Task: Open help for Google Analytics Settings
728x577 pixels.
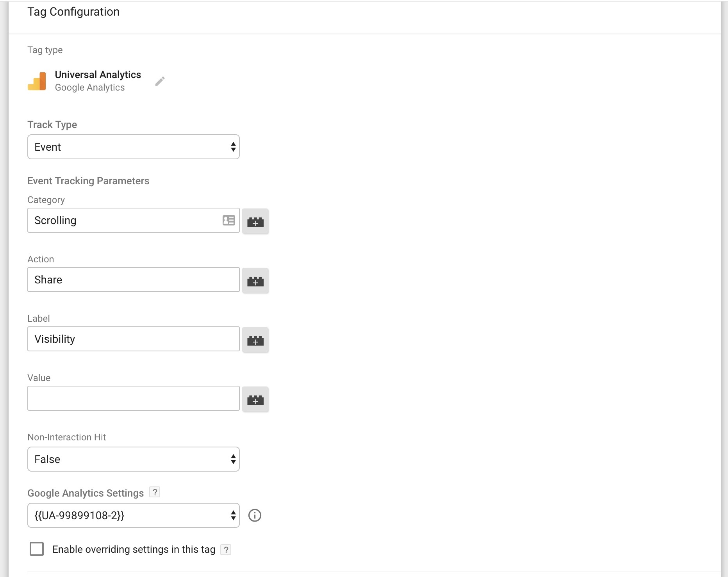Action: point(155,492)
